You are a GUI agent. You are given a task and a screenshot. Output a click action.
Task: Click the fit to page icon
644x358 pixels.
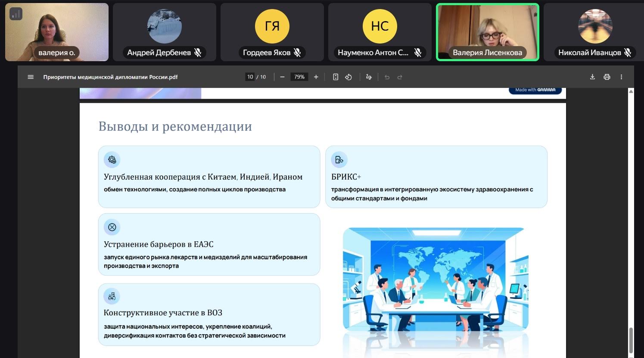point(336,77)
